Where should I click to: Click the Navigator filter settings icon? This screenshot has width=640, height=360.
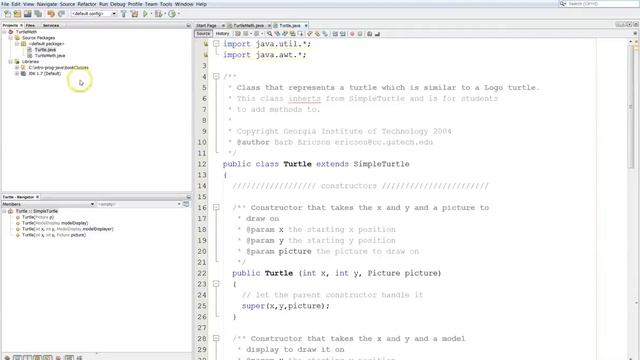point(186,204)
